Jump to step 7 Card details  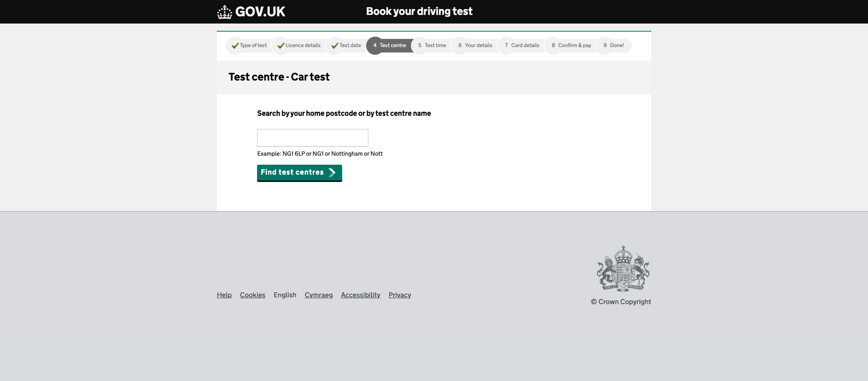pos(522,46)
